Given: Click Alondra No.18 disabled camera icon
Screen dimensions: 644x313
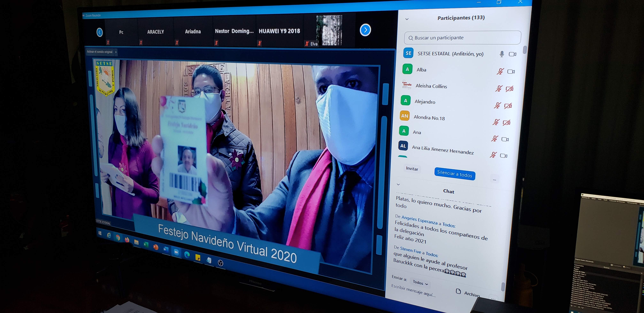Looking at the screenshot, I should tap(506, 123).
